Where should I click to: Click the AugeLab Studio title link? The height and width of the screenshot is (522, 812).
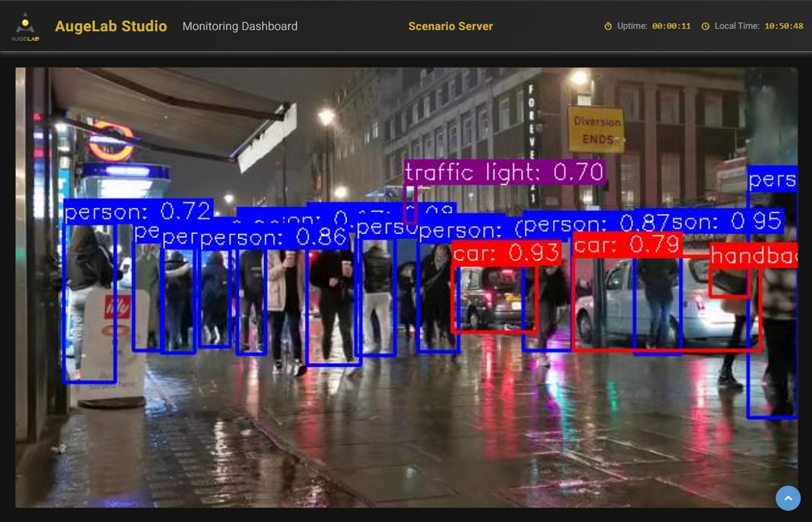click(x=110, y=26)
